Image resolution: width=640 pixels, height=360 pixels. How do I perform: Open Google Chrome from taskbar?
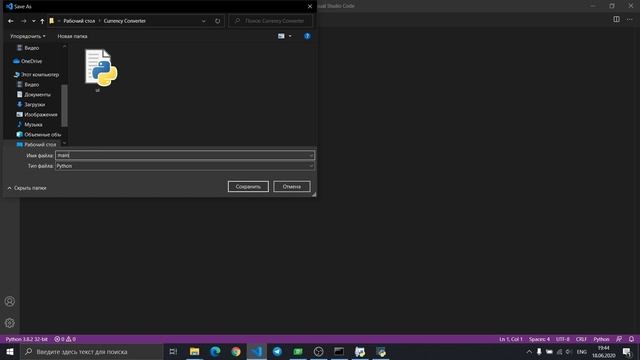236,351
